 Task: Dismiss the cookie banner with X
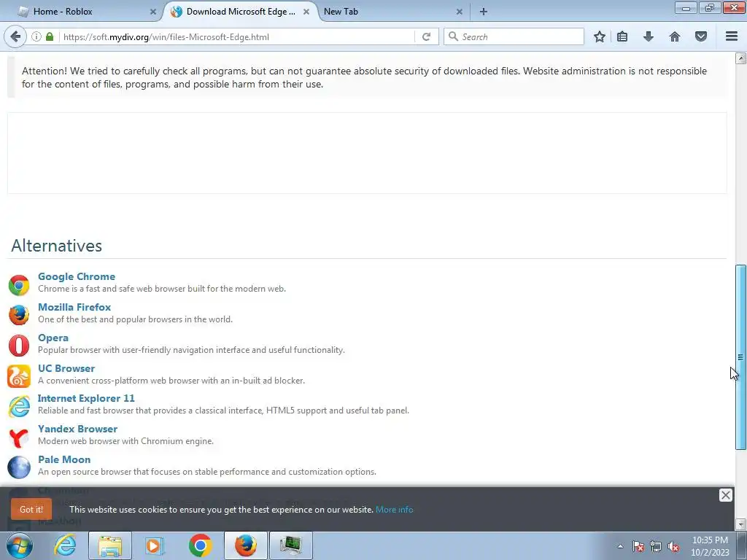[726, 495]
